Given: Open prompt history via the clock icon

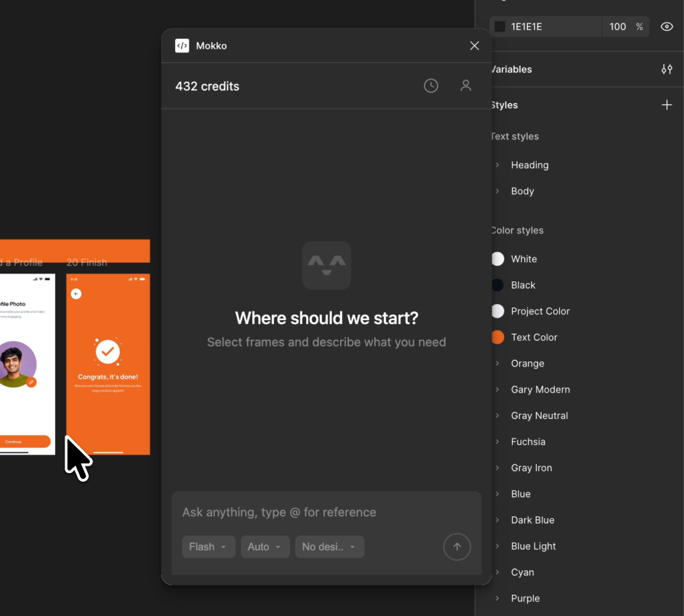Looking at the screenshot, I should [x=430, y=86].
